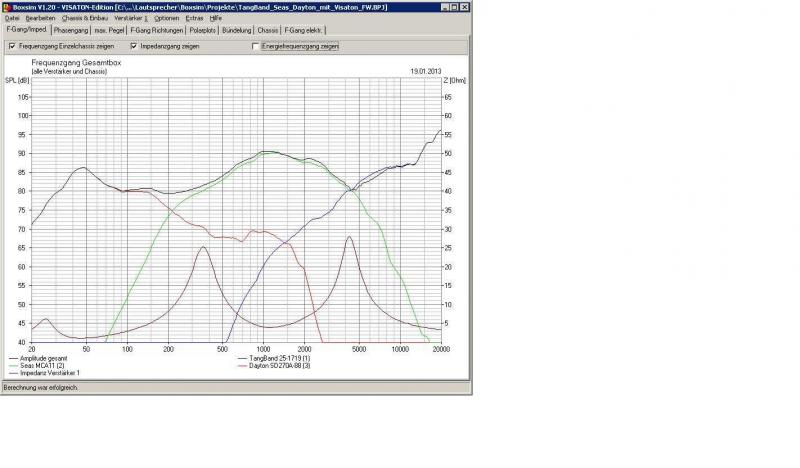Open the Hilfe menu

216,18
